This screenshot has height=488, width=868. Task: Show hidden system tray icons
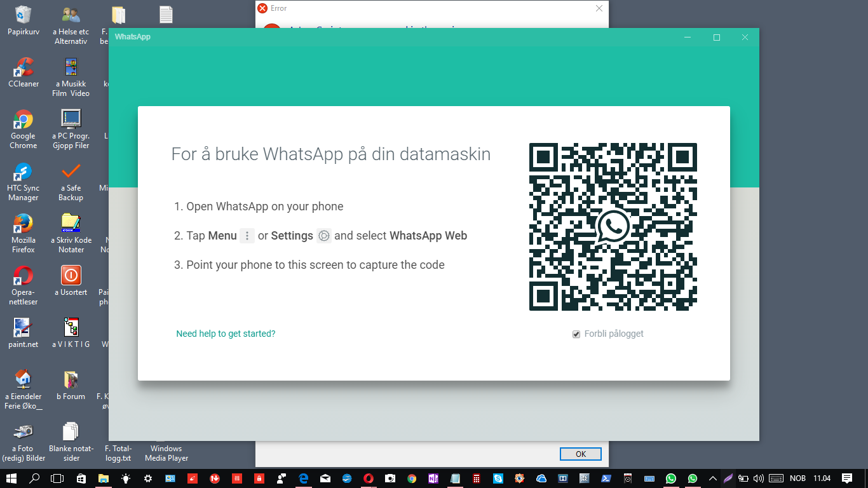tap(713, 478)
